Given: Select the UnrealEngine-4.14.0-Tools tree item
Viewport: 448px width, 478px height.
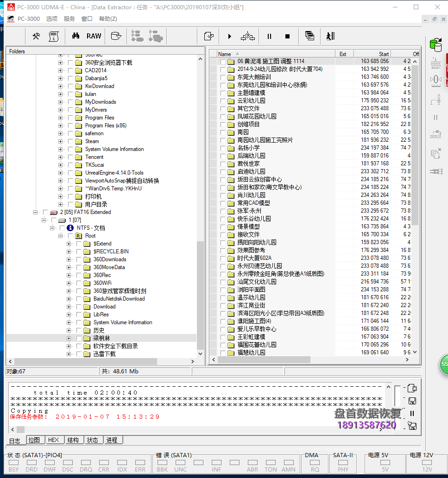Looking at the screenshot, I should click(x=114, y=173).
